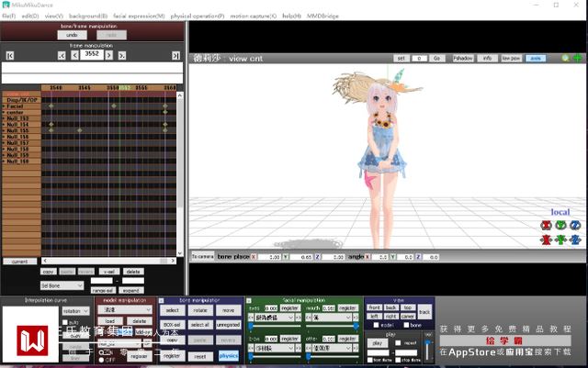588x368 pixels.
Task: Toggle the auto interpolation checkbox
Action: [65, 322]
